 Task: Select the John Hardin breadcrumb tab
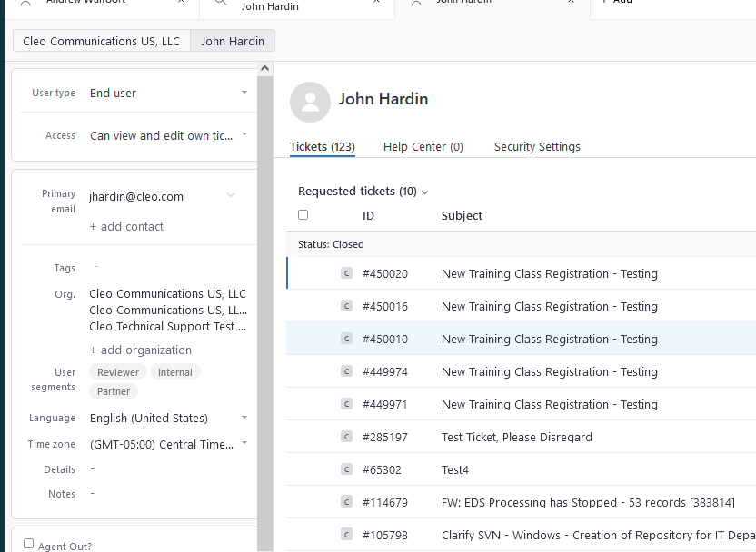[233, 41]
